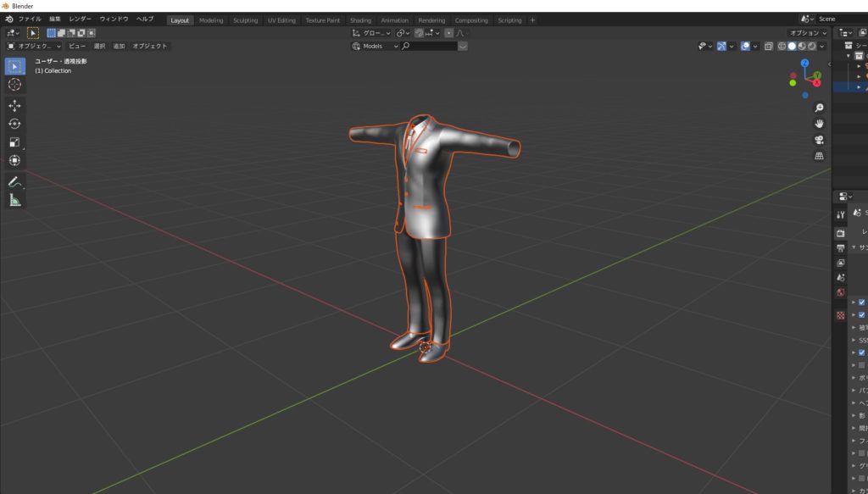Viewport: 868px width, 494px height.
Task: Select the Scale tool
Action: pyautogui.click(x=15, y=142)
